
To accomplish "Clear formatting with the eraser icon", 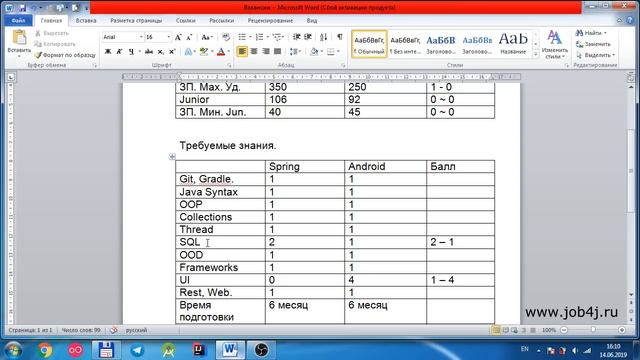I will point(226,37).
